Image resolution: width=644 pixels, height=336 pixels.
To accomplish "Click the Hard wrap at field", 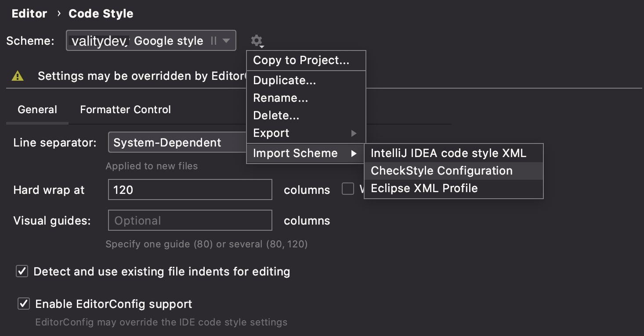I will click(x=190, y=190).
